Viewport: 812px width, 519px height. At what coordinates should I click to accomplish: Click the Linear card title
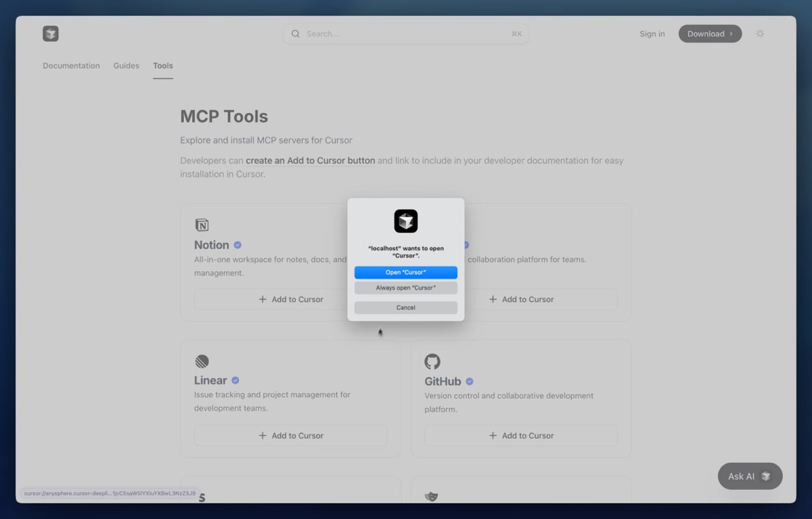click(210, 380)
